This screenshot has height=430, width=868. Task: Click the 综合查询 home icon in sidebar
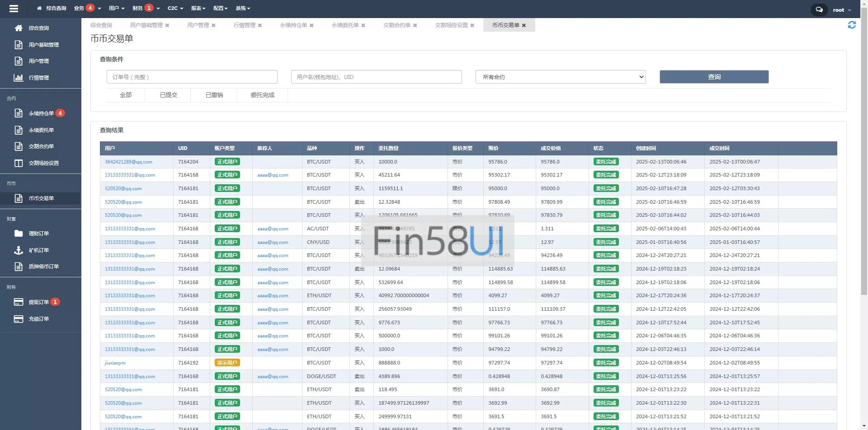(19, 28)
